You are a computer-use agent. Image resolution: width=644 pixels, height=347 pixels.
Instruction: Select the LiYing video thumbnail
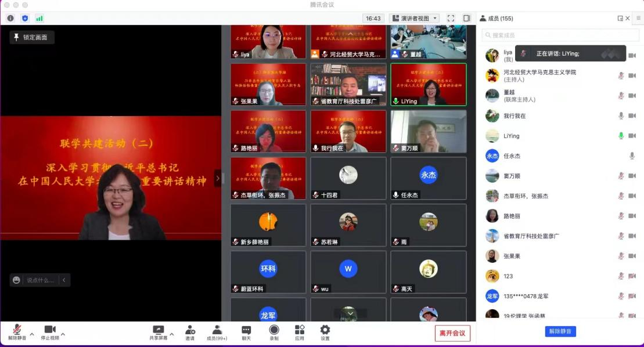point(428,85)
